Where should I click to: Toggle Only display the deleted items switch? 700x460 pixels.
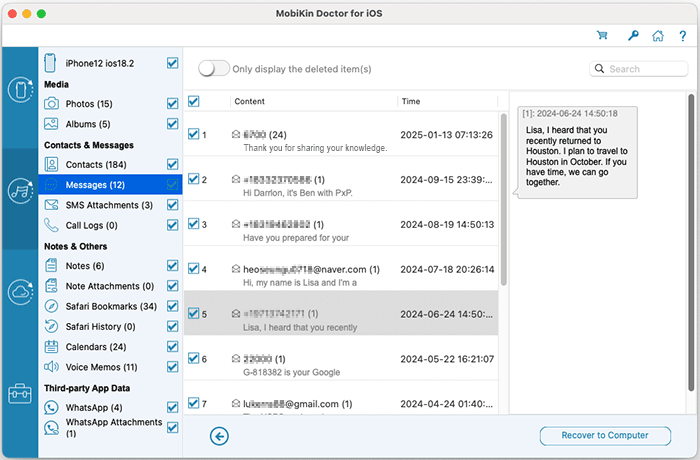coord(214,69)
